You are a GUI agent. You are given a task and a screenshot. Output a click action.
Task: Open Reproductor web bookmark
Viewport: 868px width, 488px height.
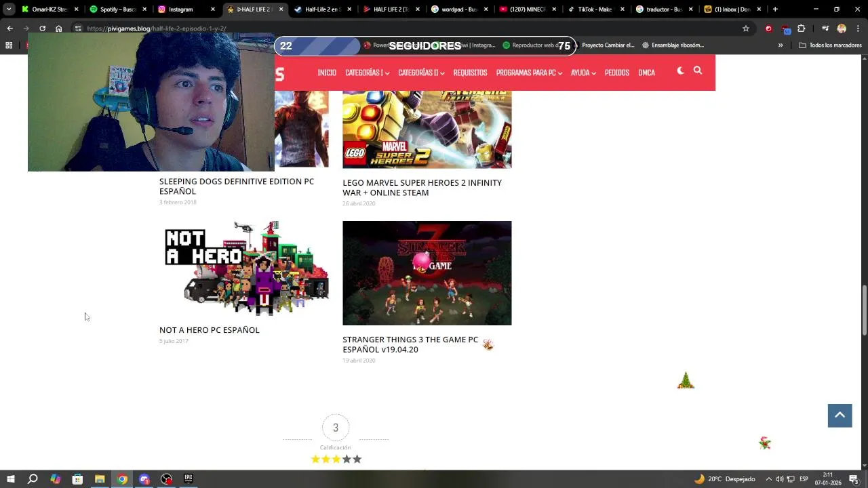531,45
